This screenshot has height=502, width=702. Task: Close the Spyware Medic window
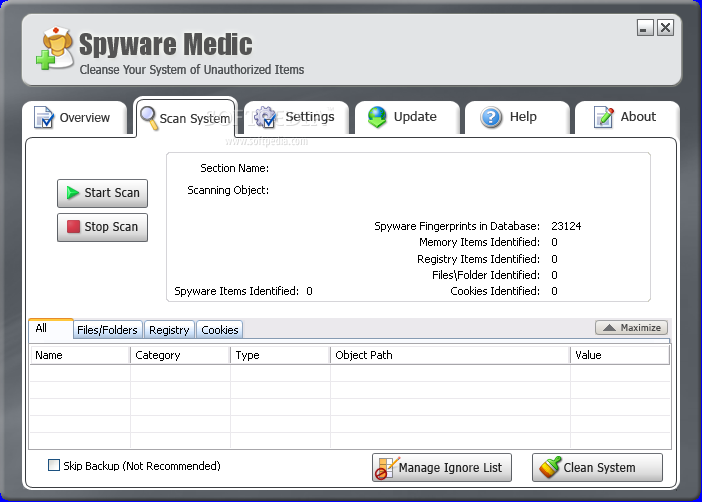665,28
